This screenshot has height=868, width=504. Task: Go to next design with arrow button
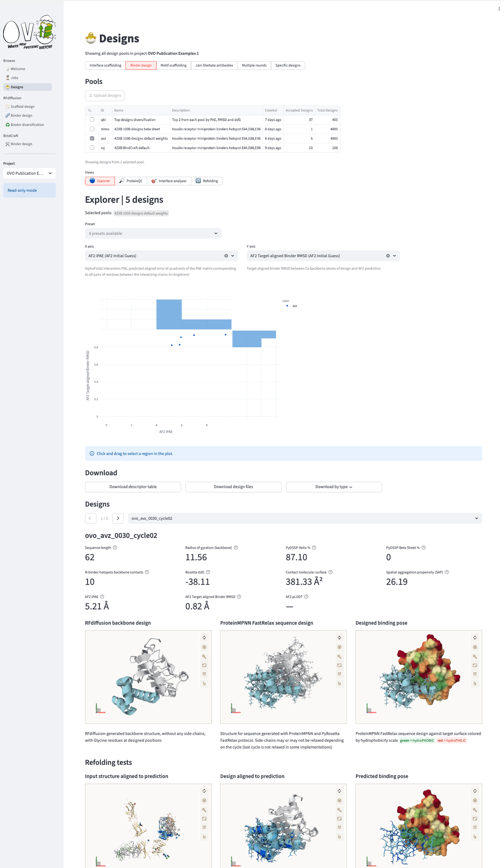tap(118, 518)
